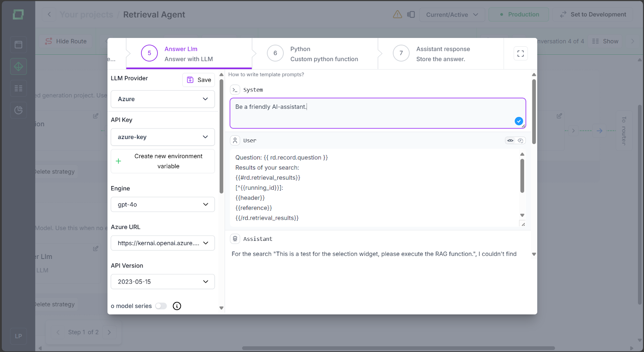Image resolution: width=644 pixels, height=352 pixels.
Task: Open the LLM Provider Azure dropdown
Action: click(163, 99)
